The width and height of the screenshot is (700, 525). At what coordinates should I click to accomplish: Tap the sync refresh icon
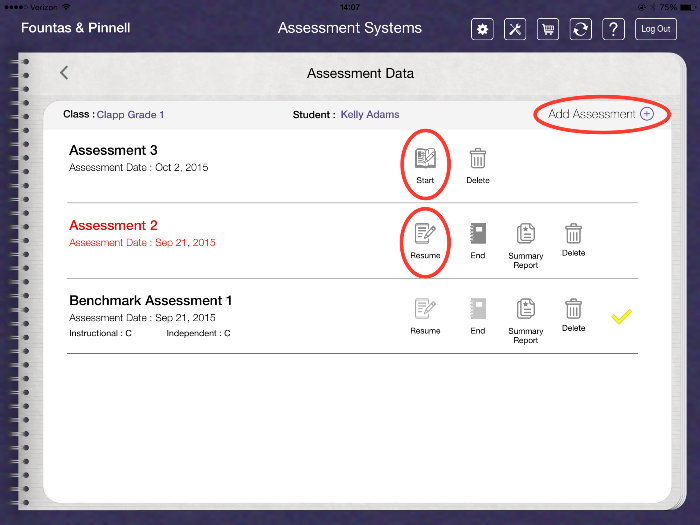(x=580, y=29)
